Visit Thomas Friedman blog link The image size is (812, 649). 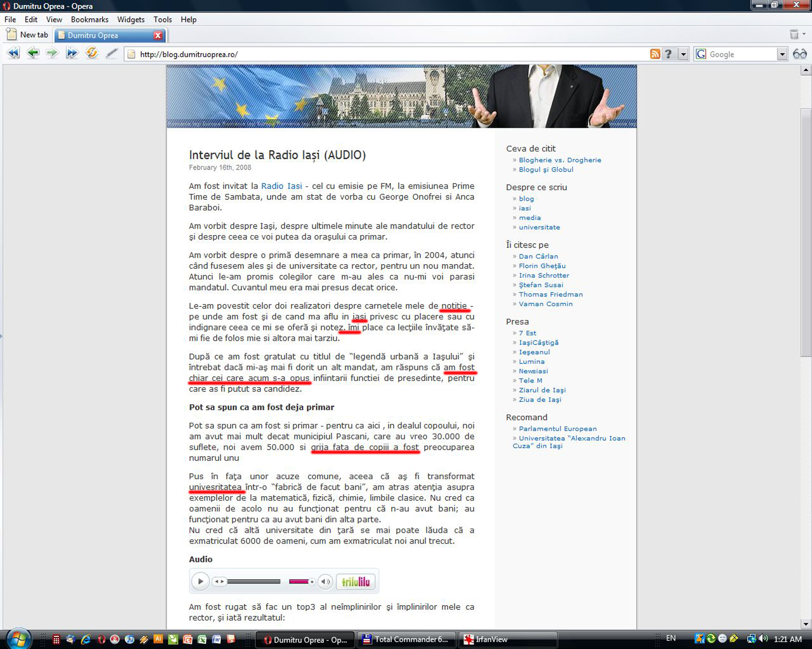click(x=551, y=294)
